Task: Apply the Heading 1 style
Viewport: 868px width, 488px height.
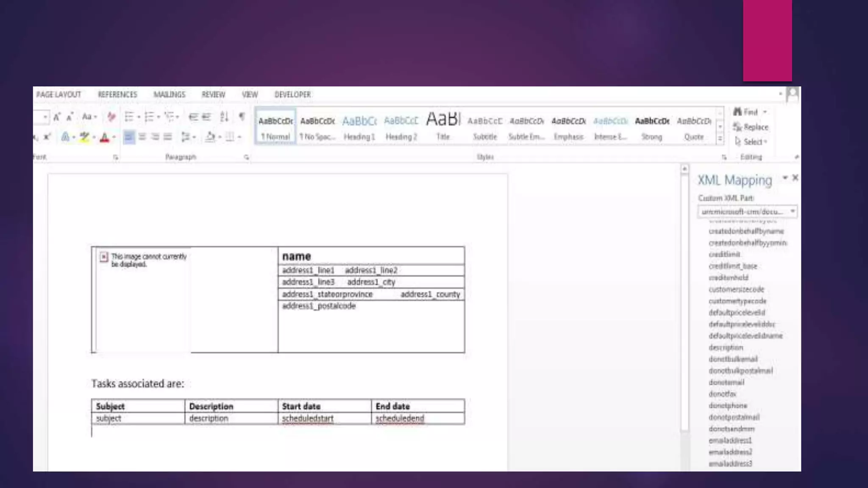Action: coord(359,127)
